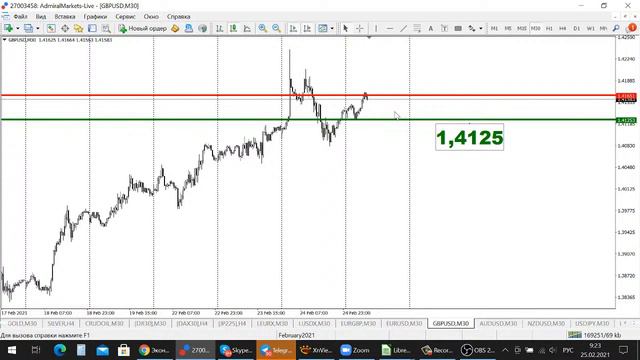Open the search magnifier icon
The height and width of the screenshot is (360, 640).
pyautogui.click(x=616, y=28)
